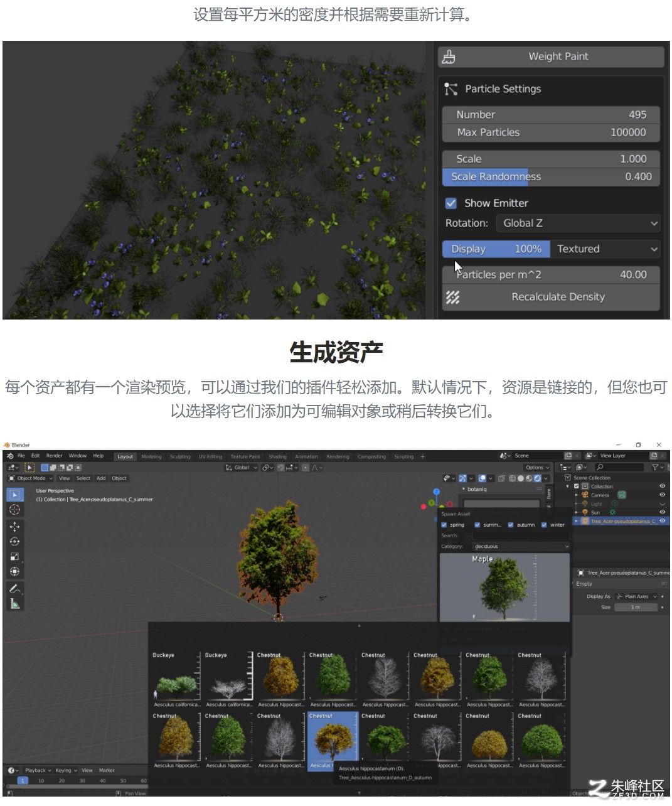Screen dimensions: 672x806
Task: Toggle the spring season checkbox
Action: tap(444, 525)
